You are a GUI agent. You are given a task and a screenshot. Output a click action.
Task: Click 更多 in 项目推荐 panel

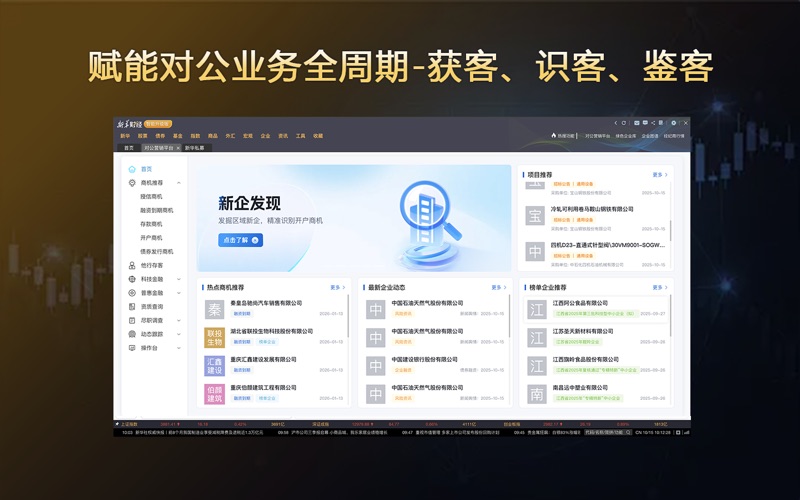click(660, 175)
